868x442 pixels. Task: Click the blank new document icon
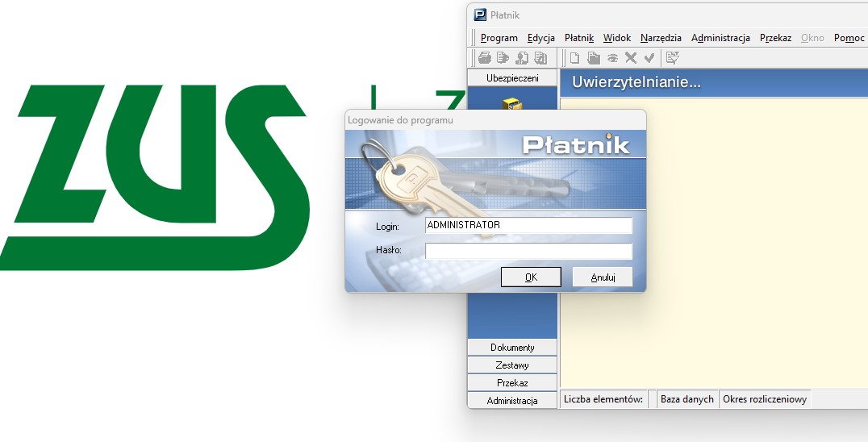point(575,57)
